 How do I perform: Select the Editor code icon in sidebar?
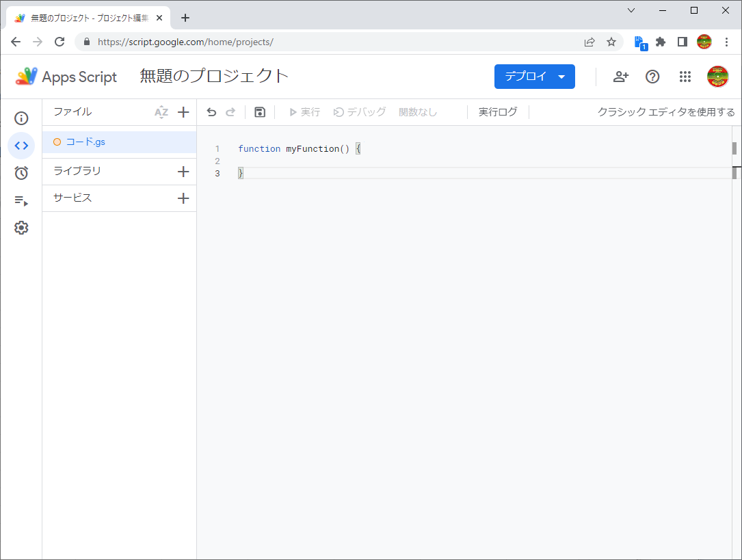pyautogui.click(x=21, y=146)
